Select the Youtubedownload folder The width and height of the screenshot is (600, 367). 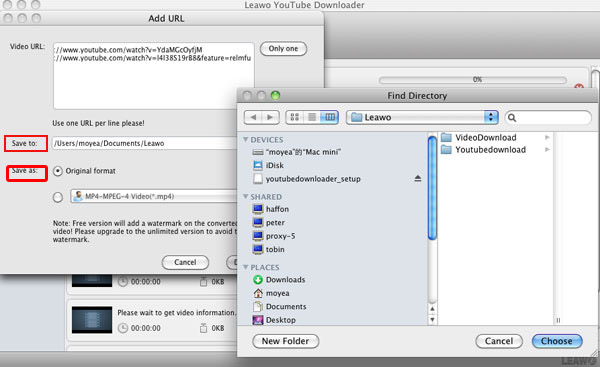[x=483, y=150]
